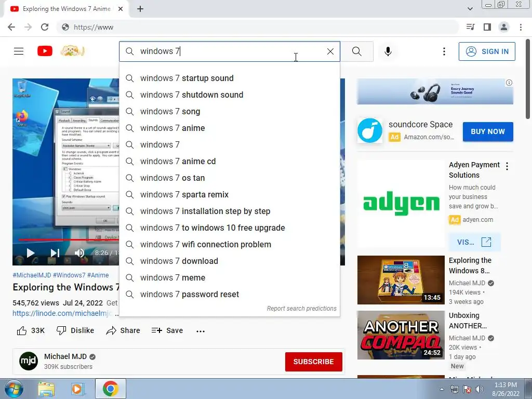Pick 'windows 7 to windows 10 free upgrade'
Viewport: 532px width, 399px height.
229,228
